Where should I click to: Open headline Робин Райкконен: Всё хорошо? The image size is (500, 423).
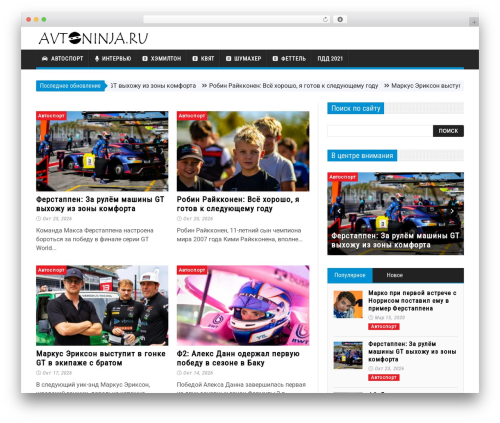pyautogui.click(x=238, y=204)
